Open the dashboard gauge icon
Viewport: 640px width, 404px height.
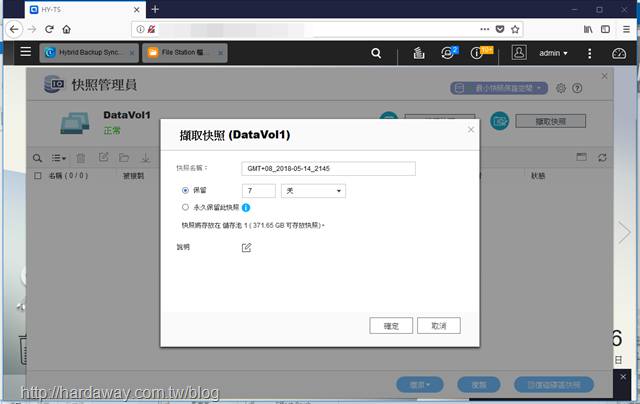coord(619,53)
